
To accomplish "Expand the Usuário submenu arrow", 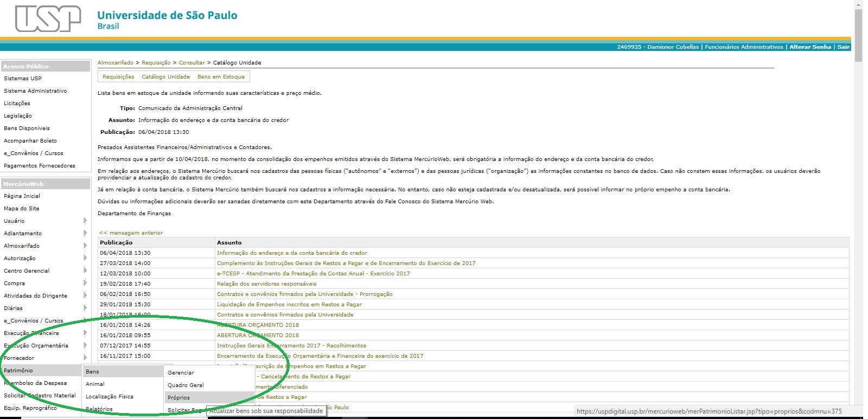I will pyautogui.click(x=85, y=221).
